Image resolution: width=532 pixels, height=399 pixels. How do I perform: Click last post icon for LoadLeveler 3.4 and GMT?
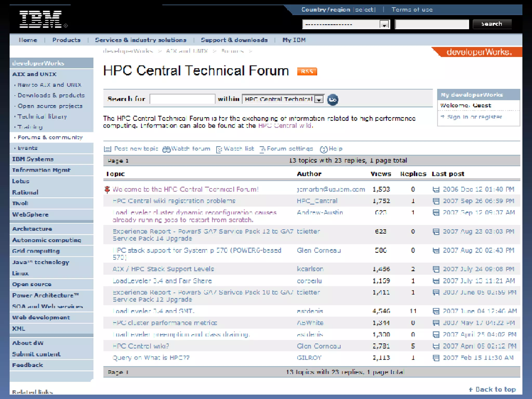point(436,311)
